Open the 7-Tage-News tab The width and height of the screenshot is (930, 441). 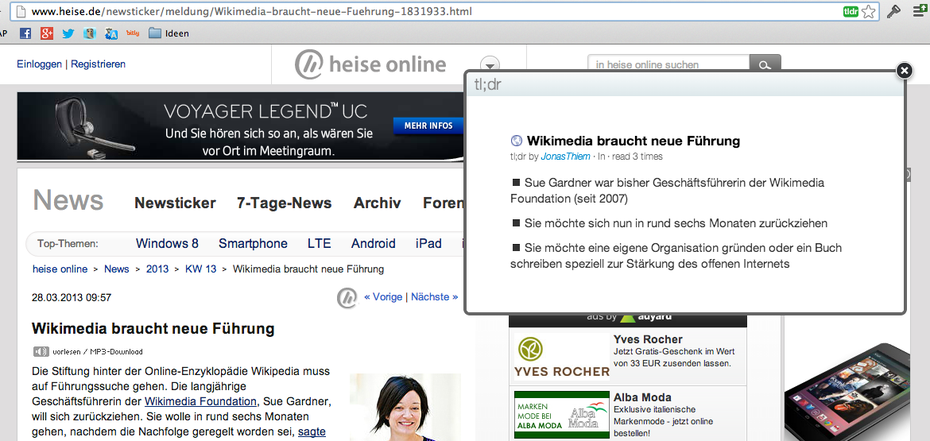pyautogui.click(x=284, y=203)
